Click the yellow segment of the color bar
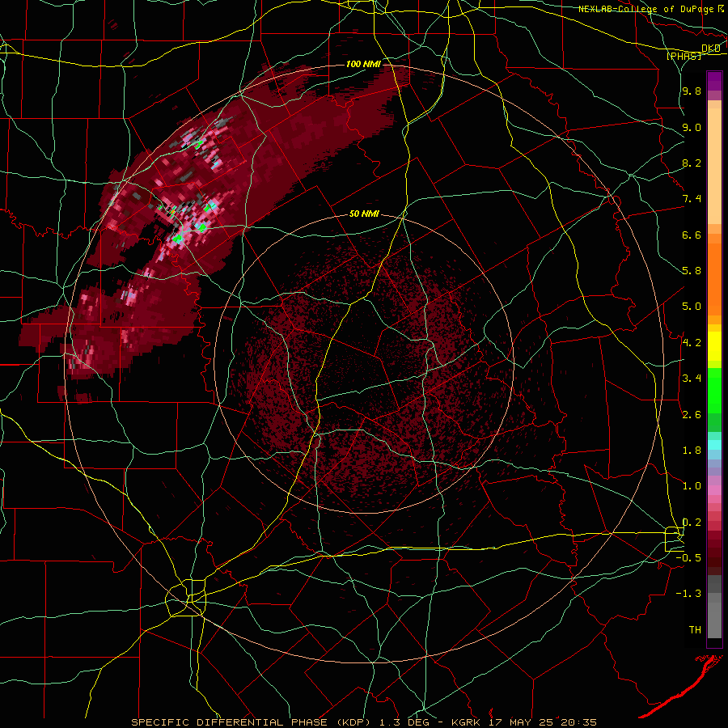This screenshot has height=728, width=728. point(714,346)
